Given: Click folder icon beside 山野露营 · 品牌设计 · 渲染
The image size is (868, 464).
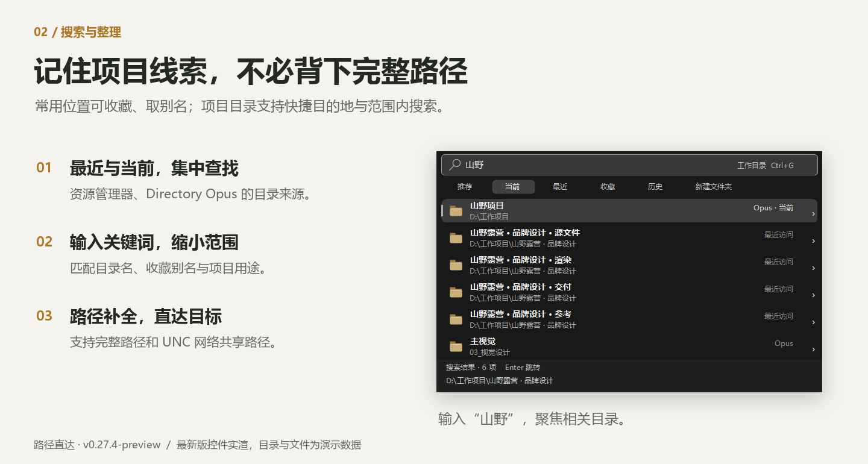Looking at the screenshot, I should 456,265.
